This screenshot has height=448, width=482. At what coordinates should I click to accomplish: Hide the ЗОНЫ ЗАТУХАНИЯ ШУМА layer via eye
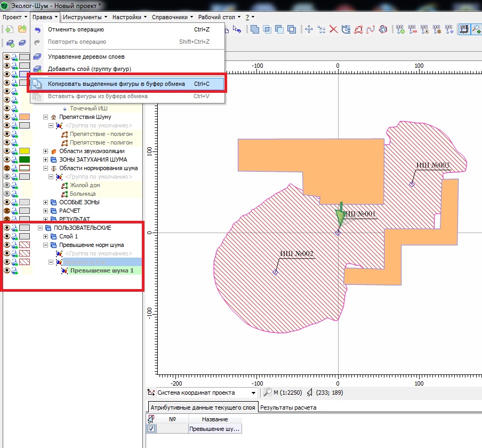7,159
